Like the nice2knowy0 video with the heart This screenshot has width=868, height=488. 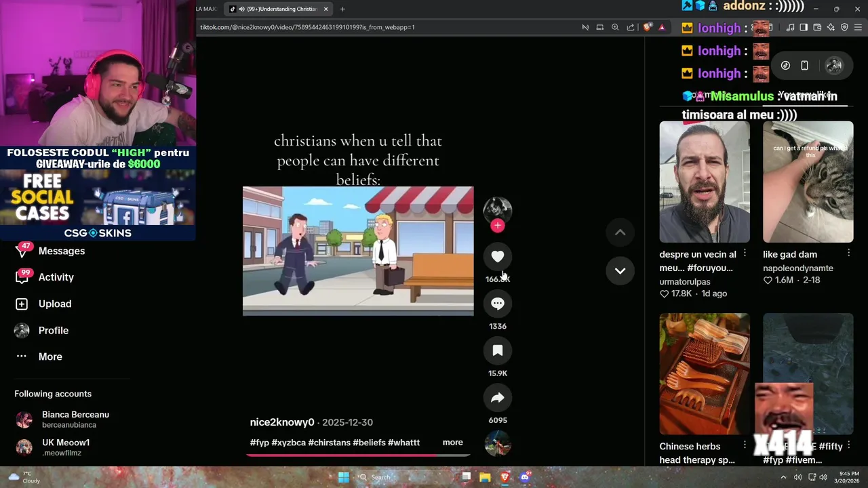click(x=497, y=256)
